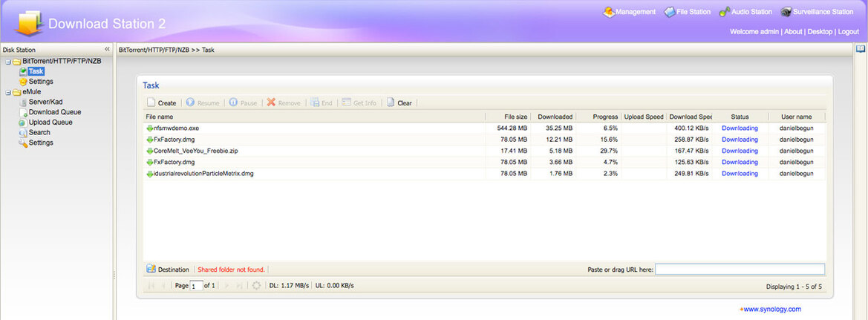868x320 pixels.
Task: Click the Displaying 1 - 5 of 5 text
Action: tap(794, 287)
